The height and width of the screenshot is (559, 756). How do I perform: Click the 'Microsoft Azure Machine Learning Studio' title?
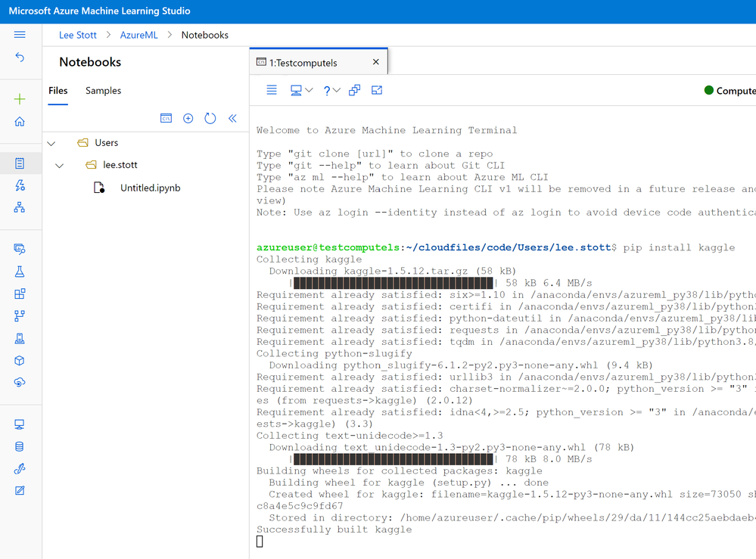99,11
